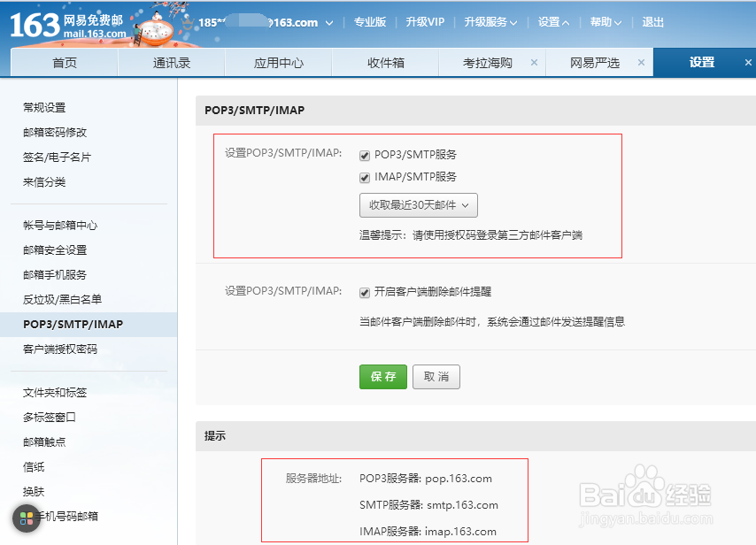Close the 考拉海购 tab
The image size is (756, 545).
tap(534, 62)
